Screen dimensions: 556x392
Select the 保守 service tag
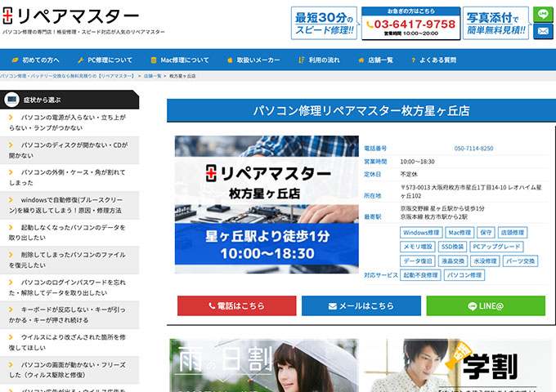(486, 233)
